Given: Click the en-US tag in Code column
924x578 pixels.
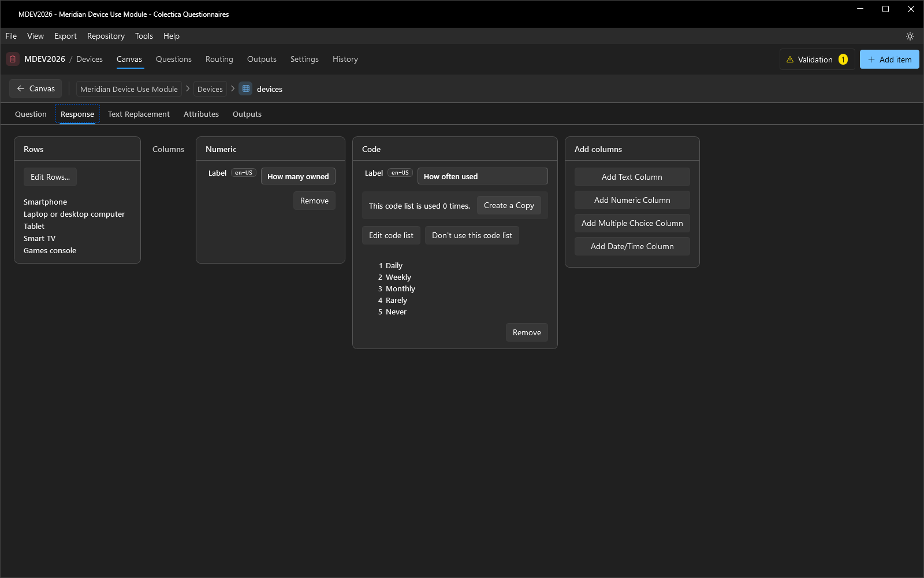Looking at the screenshot, I should pos(400,173).
